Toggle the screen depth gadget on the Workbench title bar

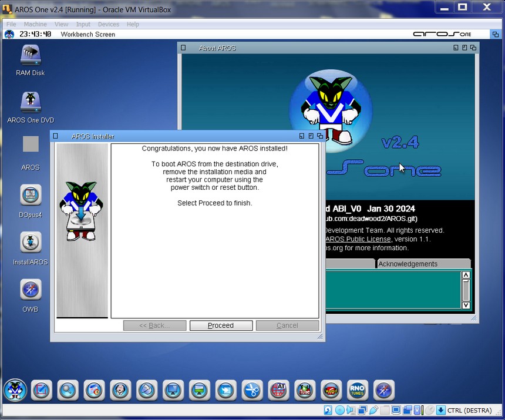496,34
